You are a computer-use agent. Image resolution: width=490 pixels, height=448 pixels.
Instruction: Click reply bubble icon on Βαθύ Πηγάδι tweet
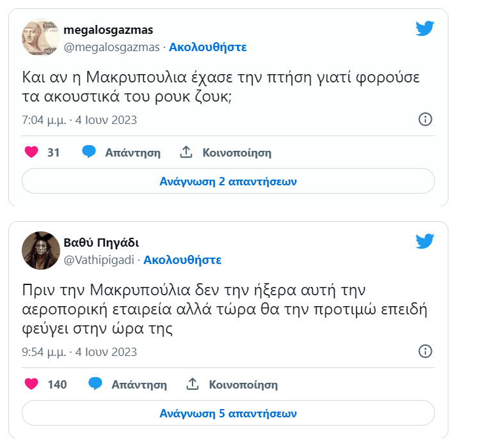pos(95,383)
